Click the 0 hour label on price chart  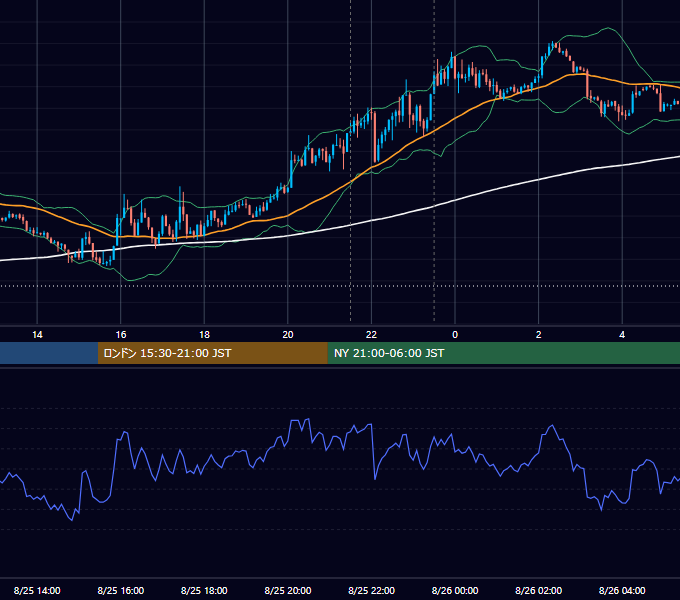tap(455, 335)
